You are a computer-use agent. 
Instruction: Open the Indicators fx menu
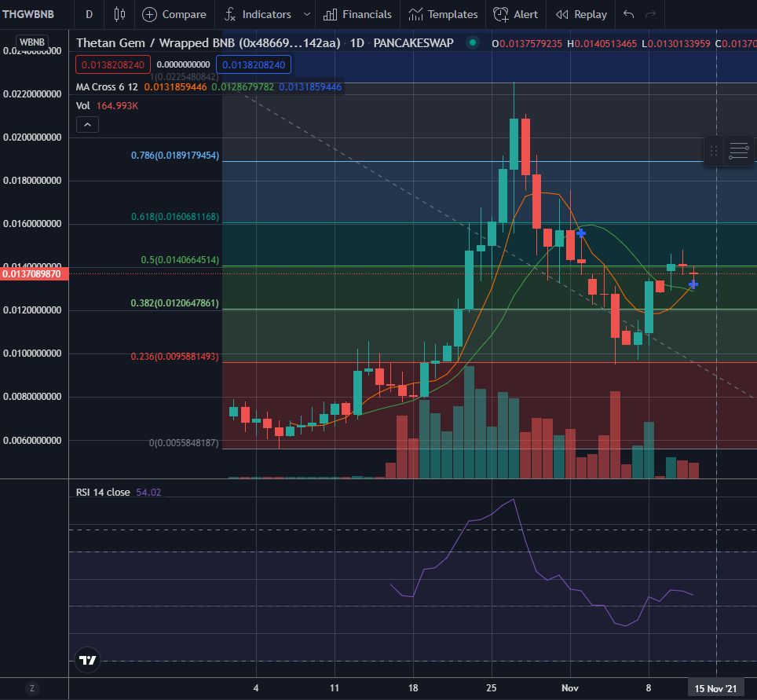coord(258,14)
